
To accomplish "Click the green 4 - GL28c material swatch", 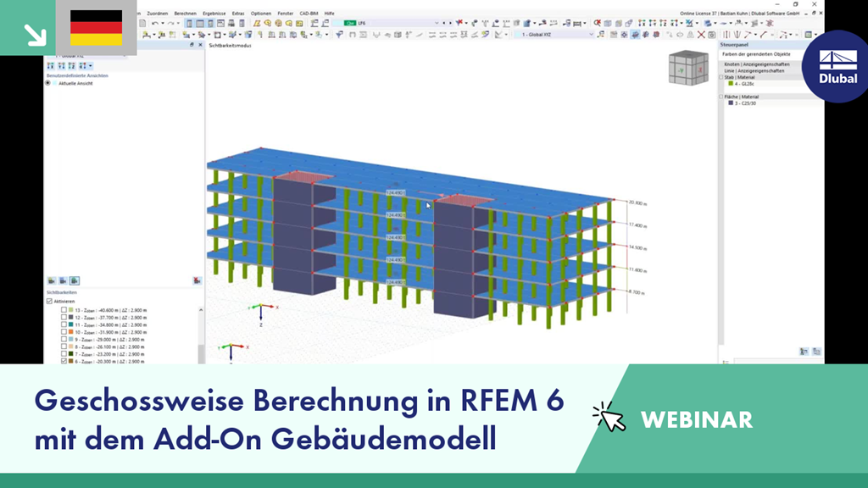I will point(731,84).
